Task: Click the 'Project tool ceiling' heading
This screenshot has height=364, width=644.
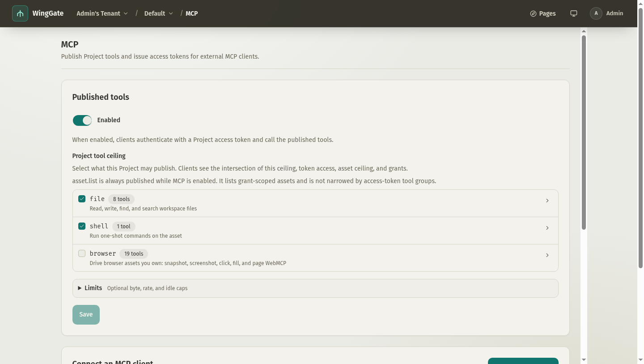Action: (99, 156)
